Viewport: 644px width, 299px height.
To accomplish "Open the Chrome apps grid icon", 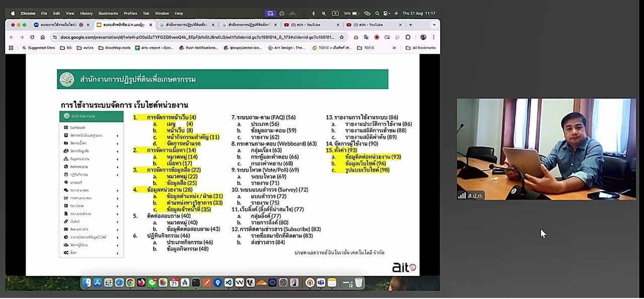I will 11,48.
